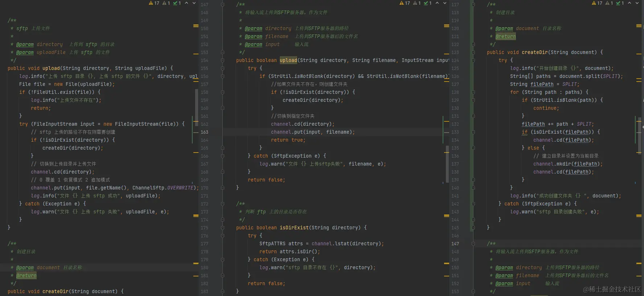Click the typo checkmark indicator in middle editor pane
Screen dimensions: 644x296
pos(428,3)
